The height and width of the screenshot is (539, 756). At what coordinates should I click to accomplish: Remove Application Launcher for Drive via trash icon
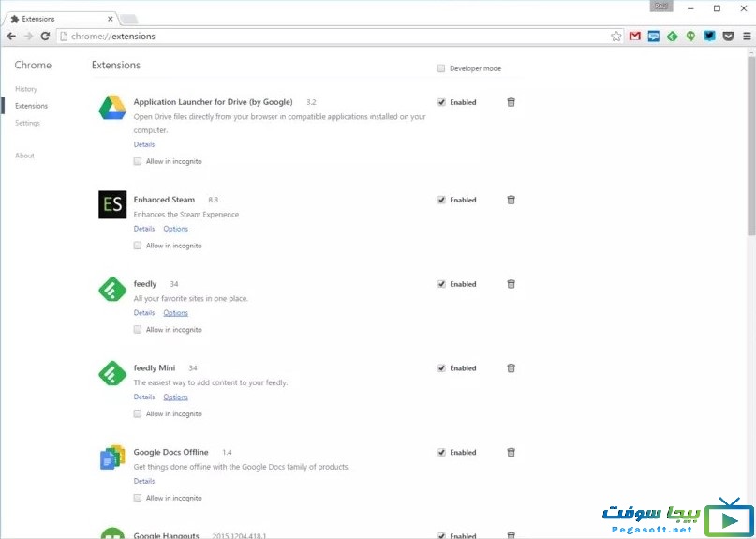511,102
